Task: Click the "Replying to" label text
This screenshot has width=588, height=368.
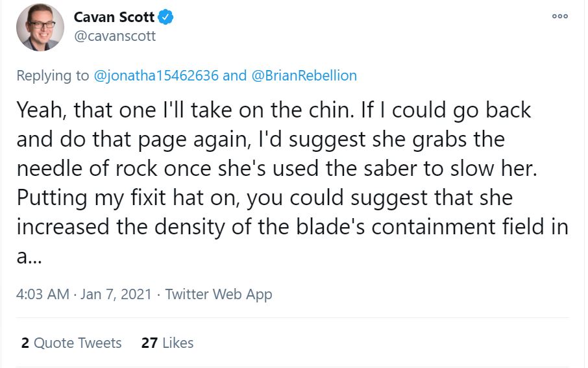Action: 53,75
